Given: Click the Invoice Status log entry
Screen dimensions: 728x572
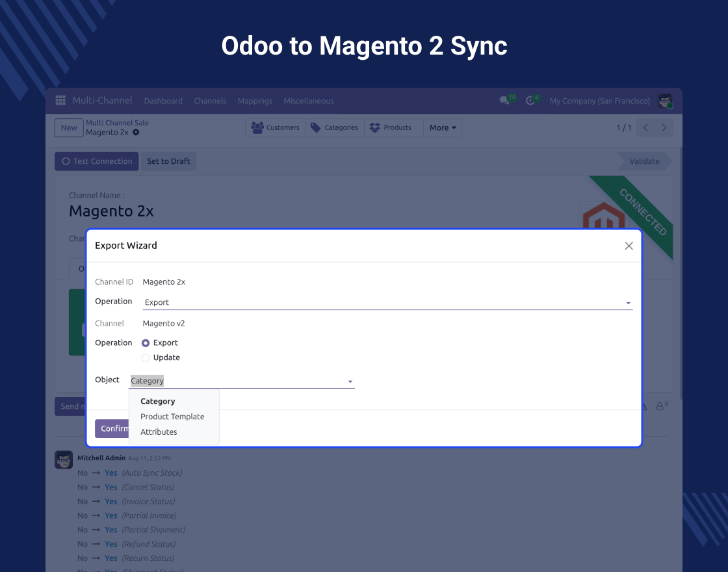Looking at the screenshot, I should (126, 501).
